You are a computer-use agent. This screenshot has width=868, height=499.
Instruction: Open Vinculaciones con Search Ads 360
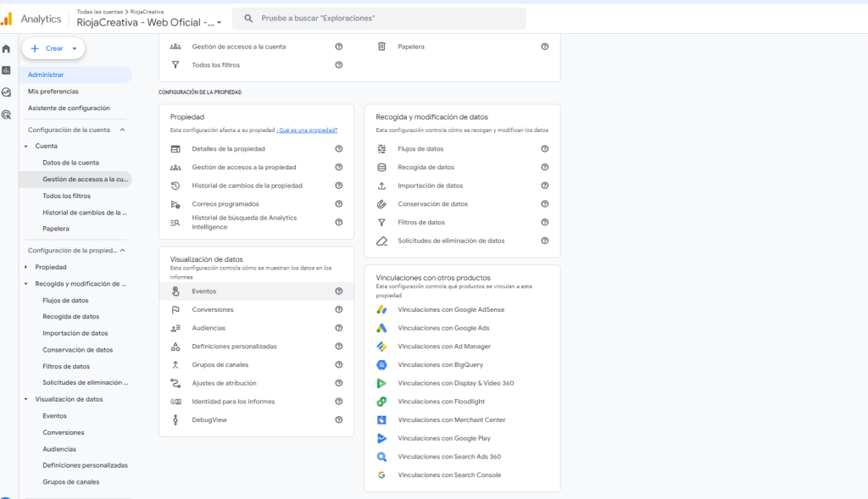tap(449, 457)
